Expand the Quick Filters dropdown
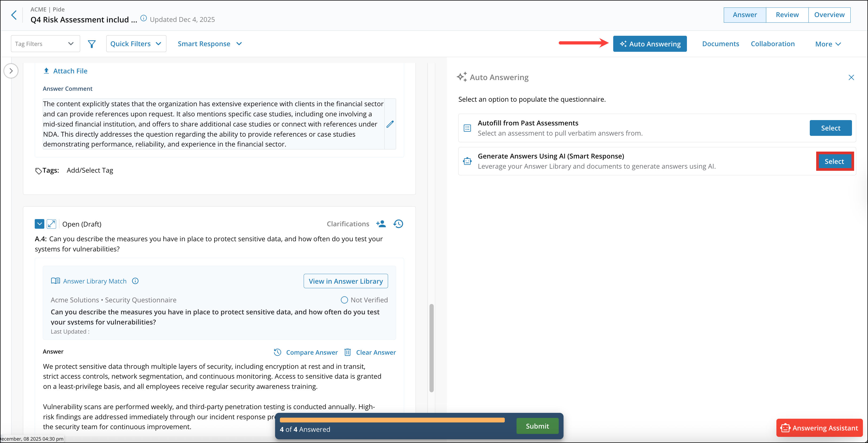 [x=136, y=44]
